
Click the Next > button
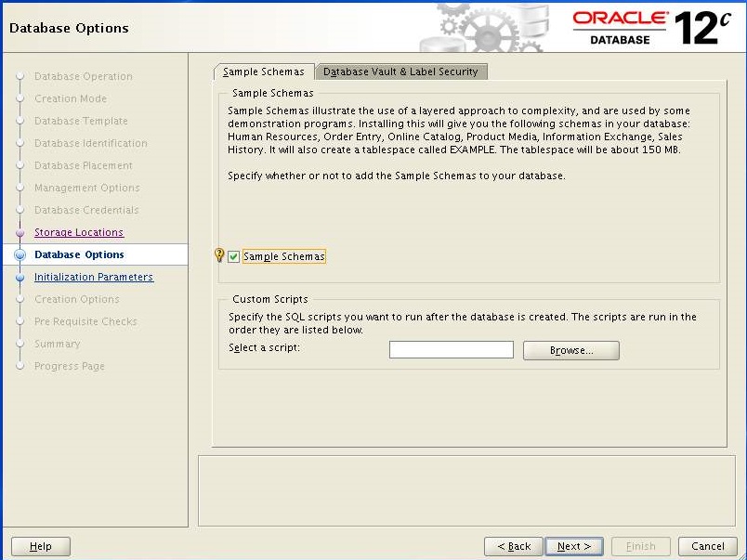pyautogui.click(x=574, y=546)
